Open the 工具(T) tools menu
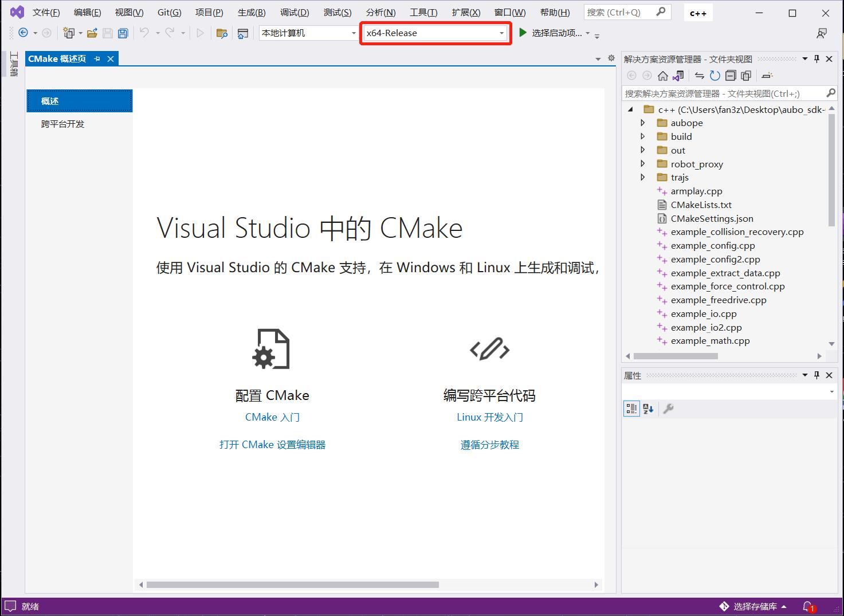 point(423,12)
